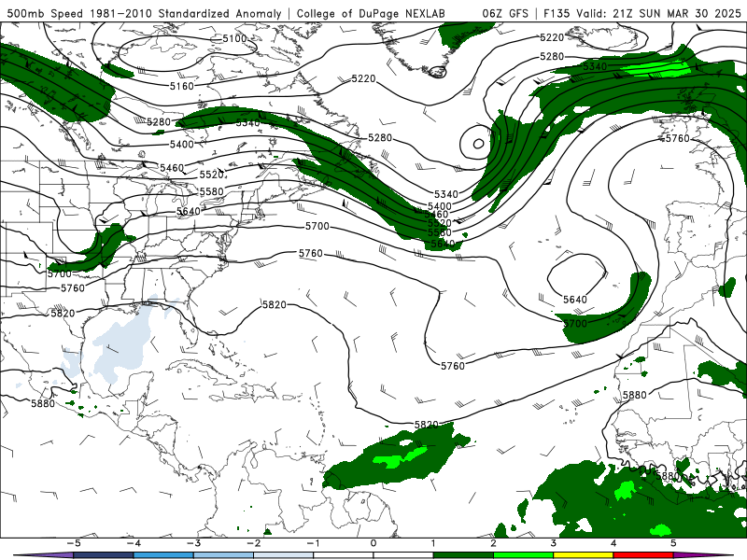This screenshot has width=747, height=560.
Task: Click the bright green color bar segment
Action: click(x=524, y=555)
